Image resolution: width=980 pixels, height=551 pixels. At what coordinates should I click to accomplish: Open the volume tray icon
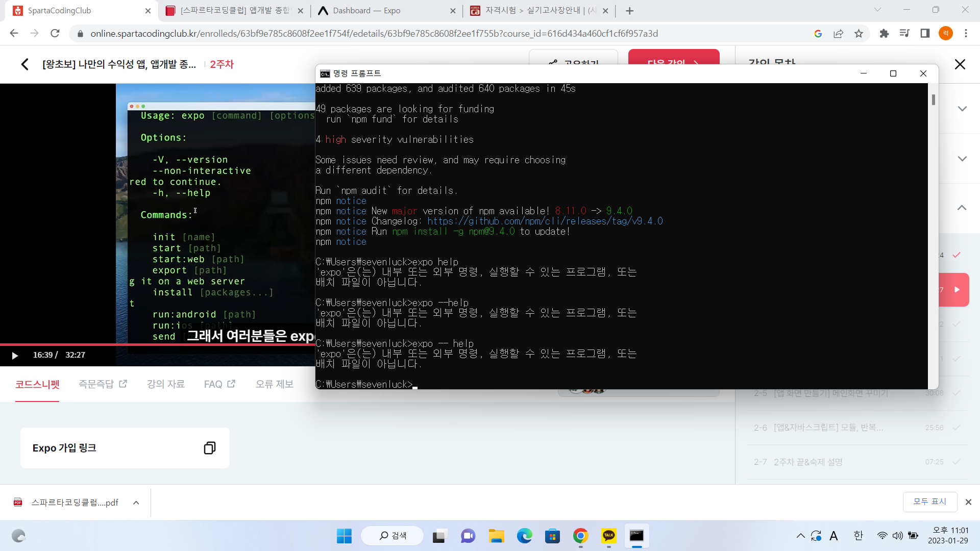click(x=897, y=536)
